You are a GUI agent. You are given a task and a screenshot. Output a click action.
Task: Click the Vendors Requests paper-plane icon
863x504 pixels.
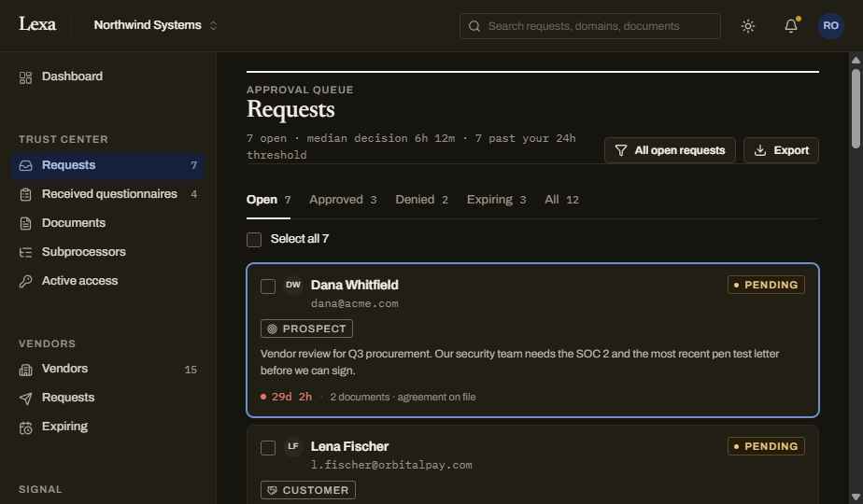[x=25, y=399]
